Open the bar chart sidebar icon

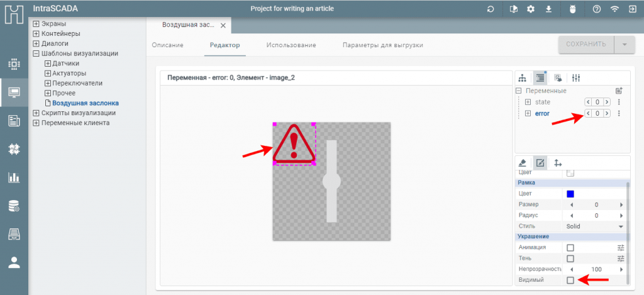(14, 177)
